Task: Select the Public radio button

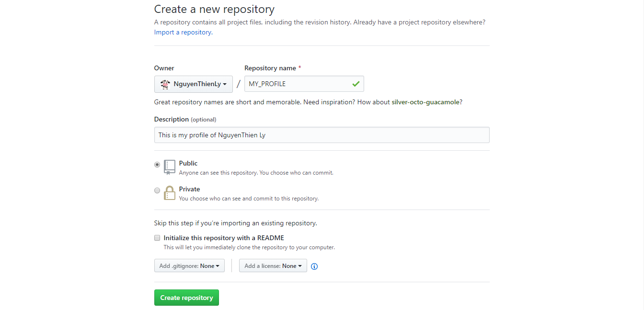Action: [x=157, y=165]
